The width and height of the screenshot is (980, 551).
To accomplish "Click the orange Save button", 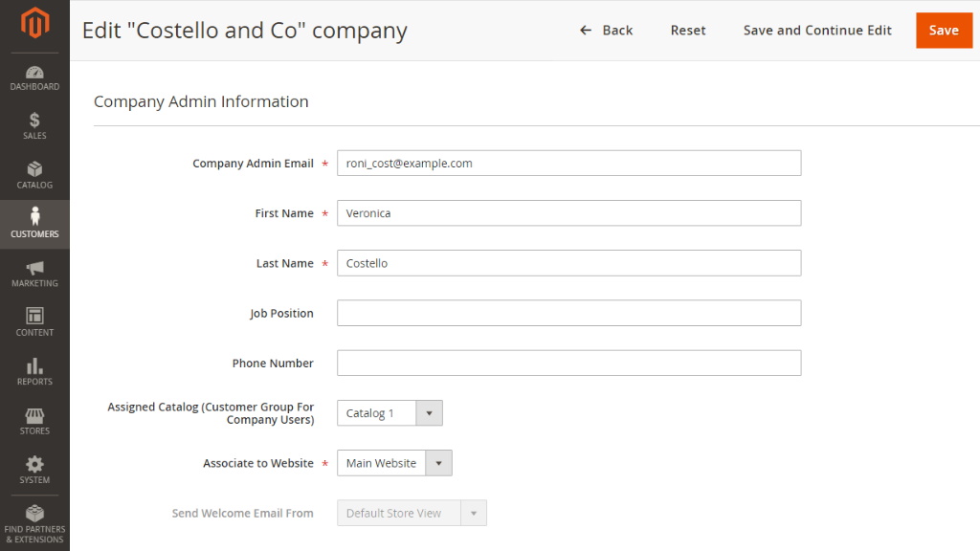I will click(x=943, y=31).
